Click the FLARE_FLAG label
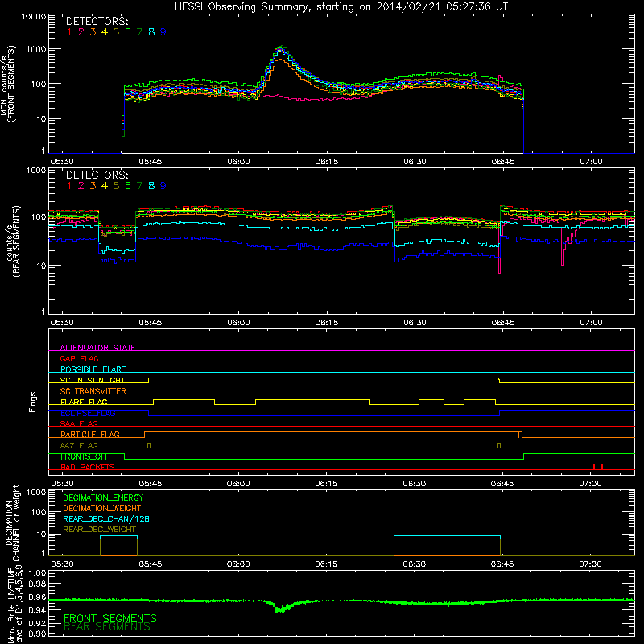Viewport: 644px width, 644px height. pyautogui.click(x=84, y=402)
